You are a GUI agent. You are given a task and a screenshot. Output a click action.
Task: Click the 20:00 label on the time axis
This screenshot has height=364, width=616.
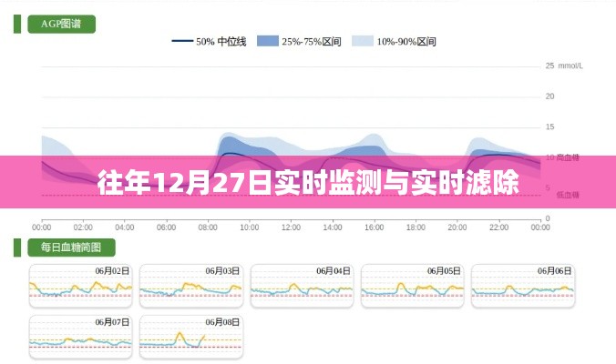459,226
